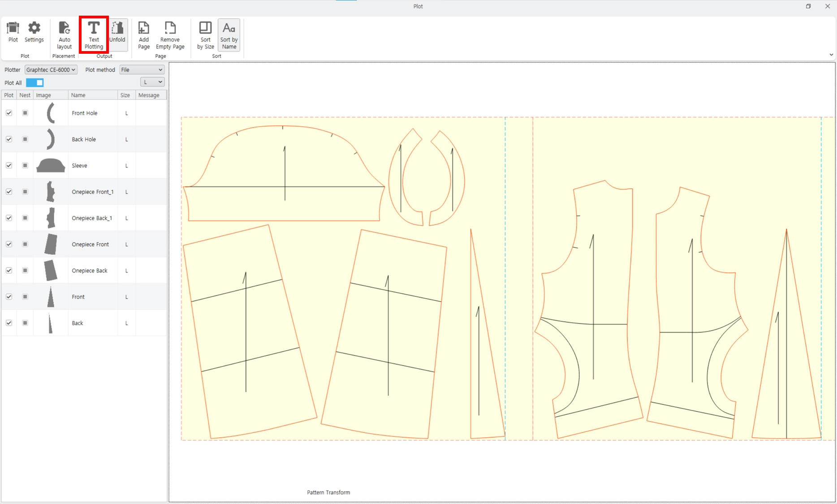Select the Onepiece Front_1 row
Image resolution: width=837 pixels, height=504 pixels.
click(x=84, y=192)
